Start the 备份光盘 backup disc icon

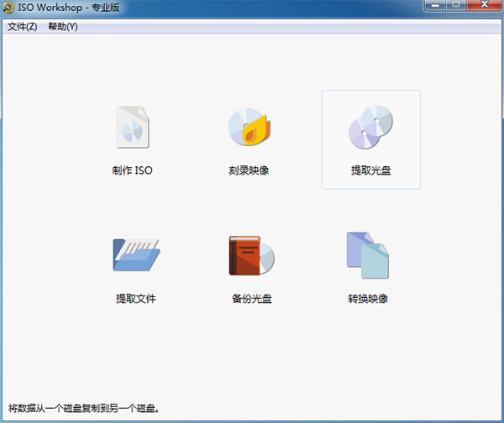251,256
